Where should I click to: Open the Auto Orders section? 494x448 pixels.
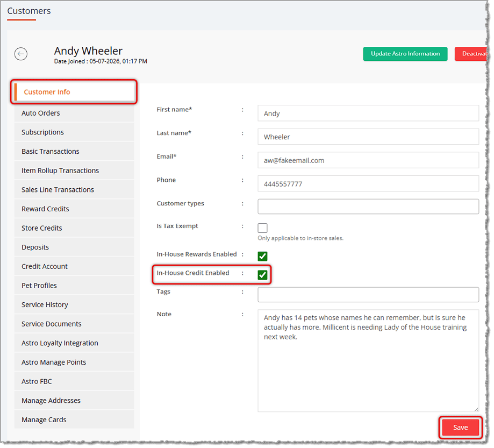pos(74,113)
